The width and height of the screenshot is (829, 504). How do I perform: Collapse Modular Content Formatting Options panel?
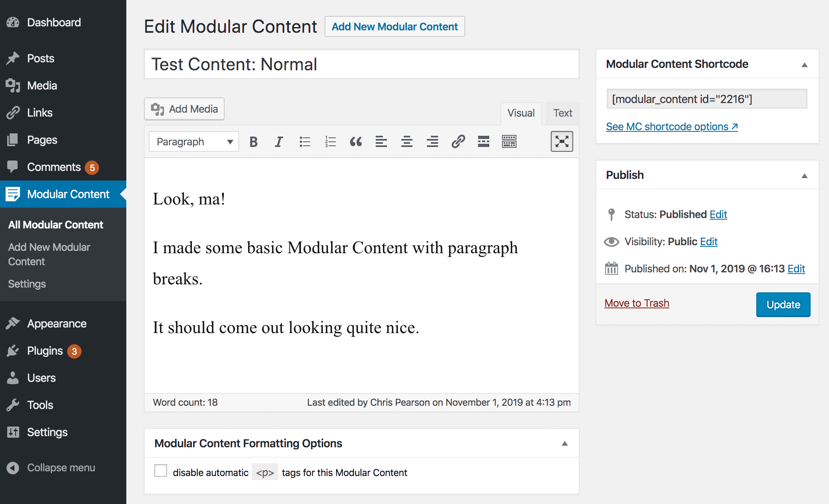pos(565,443)
